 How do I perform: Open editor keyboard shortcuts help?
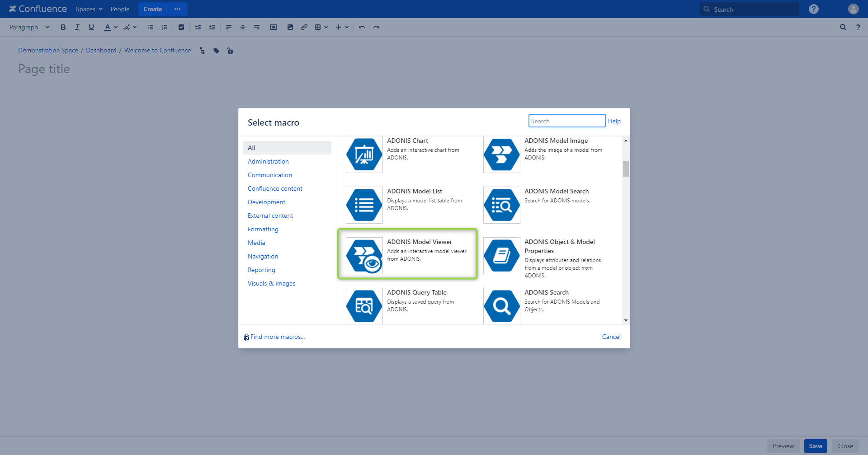pyautogui.click(x=858, y=27)
